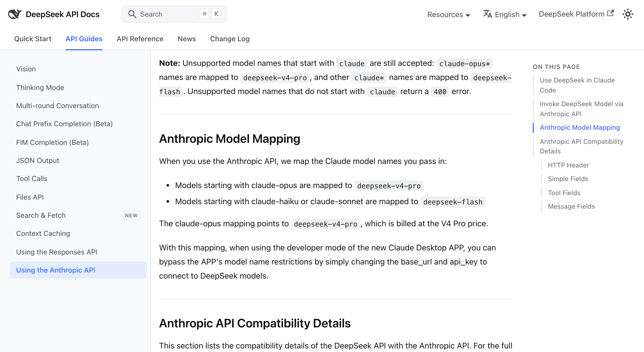Open the Files API guide
644x352 pixels.
point(78,197)
